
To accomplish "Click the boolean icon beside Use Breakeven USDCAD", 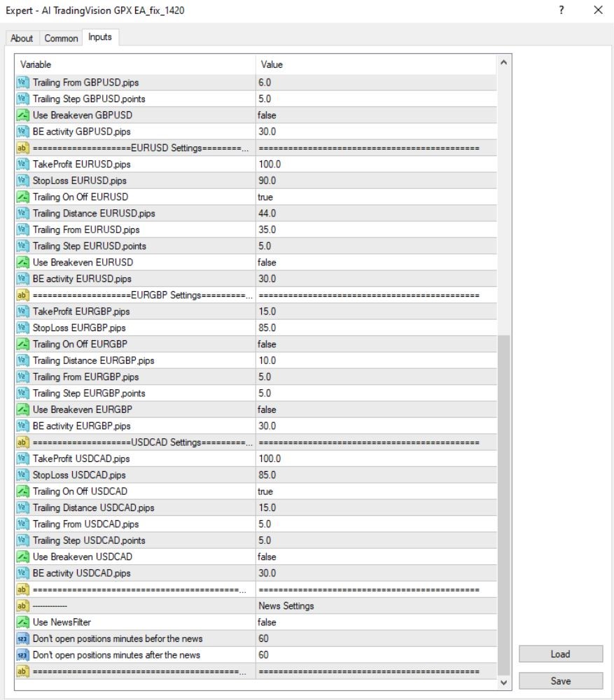I will click(x=22, y=556).
